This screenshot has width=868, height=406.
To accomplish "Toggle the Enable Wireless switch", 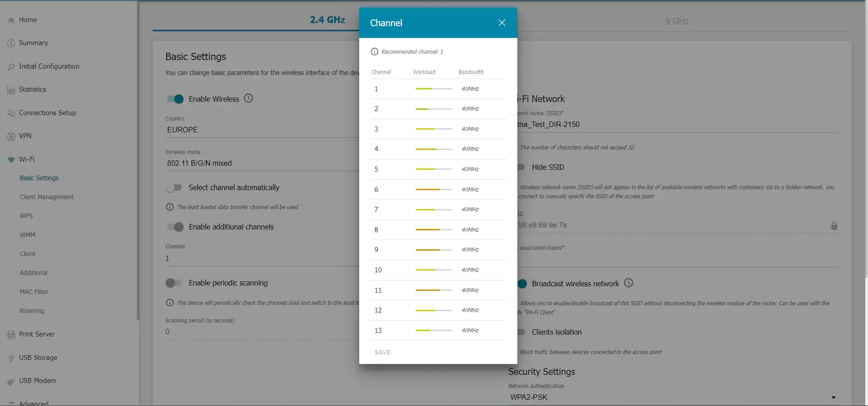I will click(175, 99).
